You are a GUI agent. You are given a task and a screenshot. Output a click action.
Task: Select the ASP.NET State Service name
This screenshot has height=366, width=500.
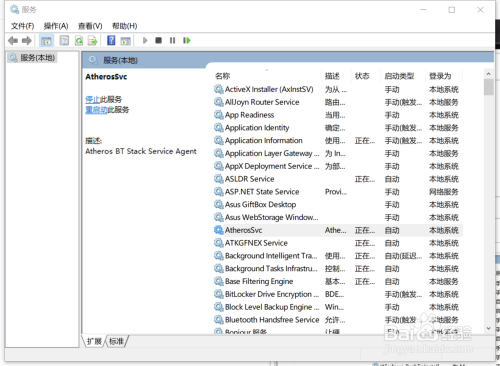pyautogui.click(x=262, y=192)
